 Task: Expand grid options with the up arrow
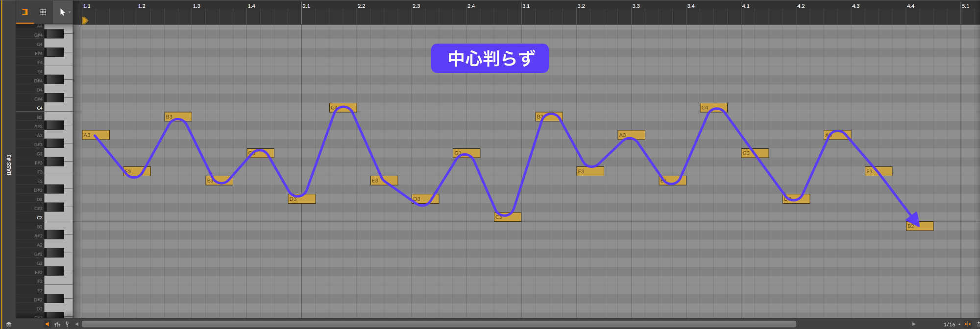tap(959, 324)
